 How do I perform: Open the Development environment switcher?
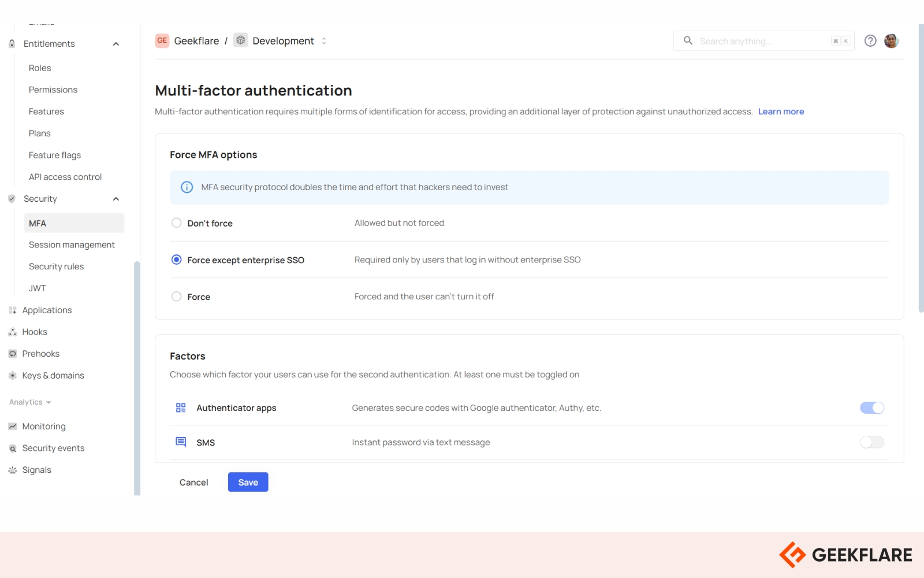point(323,40)
